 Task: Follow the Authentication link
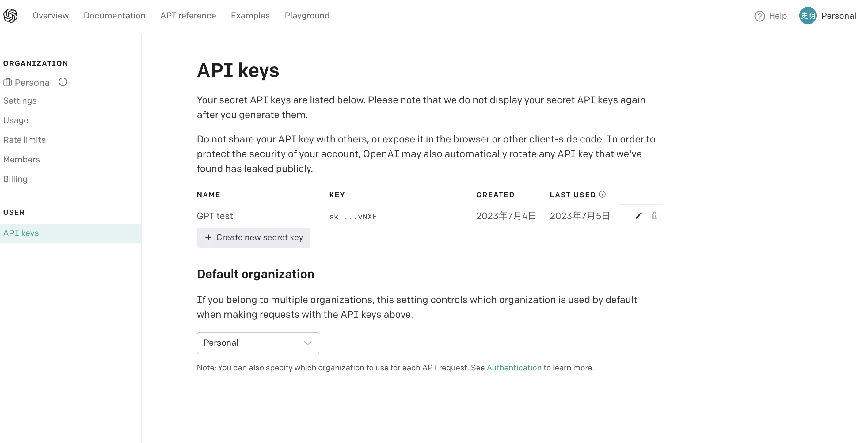click(514, 368)
